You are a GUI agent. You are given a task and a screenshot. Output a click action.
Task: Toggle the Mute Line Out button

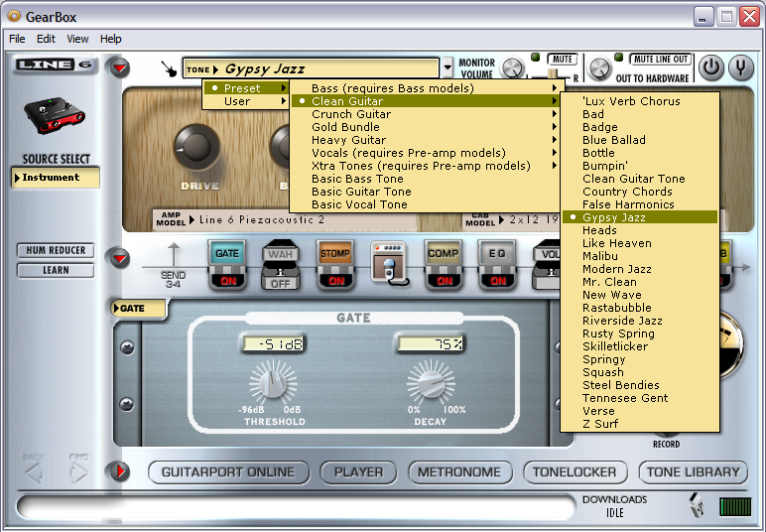[662, 60]
